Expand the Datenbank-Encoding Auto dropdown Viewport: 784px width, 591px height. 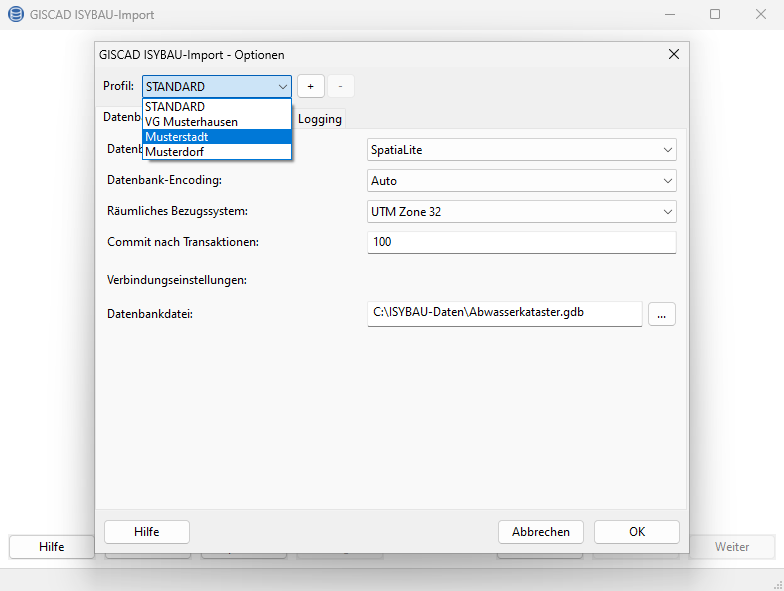click(522, 181)
